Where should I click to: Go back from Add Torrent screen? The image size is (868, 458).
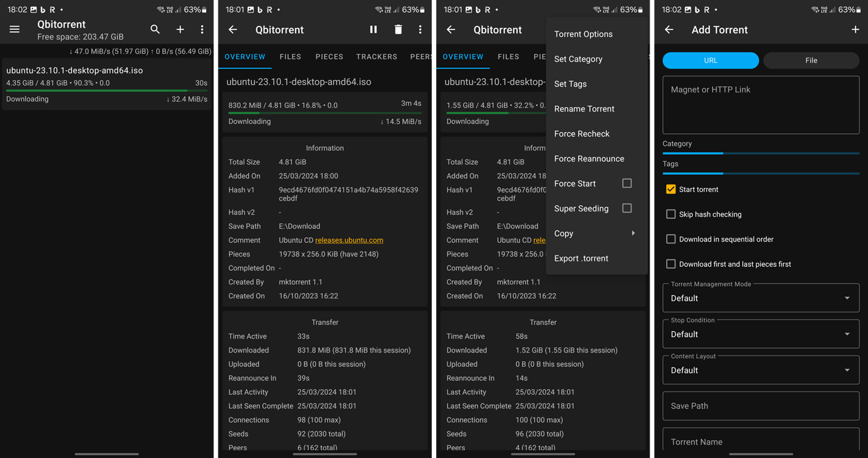pyautogui.click(x=669, y=29)
